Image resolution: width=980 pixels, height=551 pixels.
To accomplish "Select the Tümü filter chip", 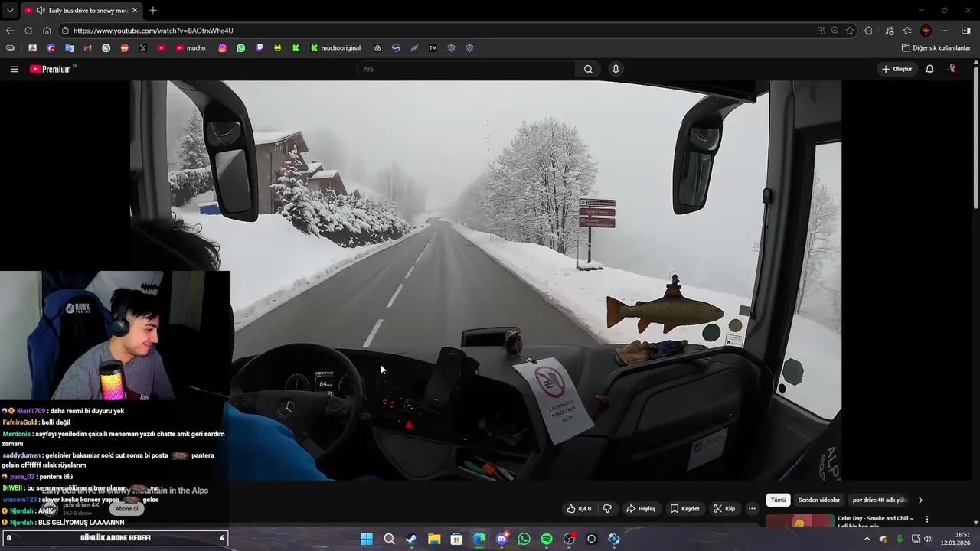I will tap(778, 500).
